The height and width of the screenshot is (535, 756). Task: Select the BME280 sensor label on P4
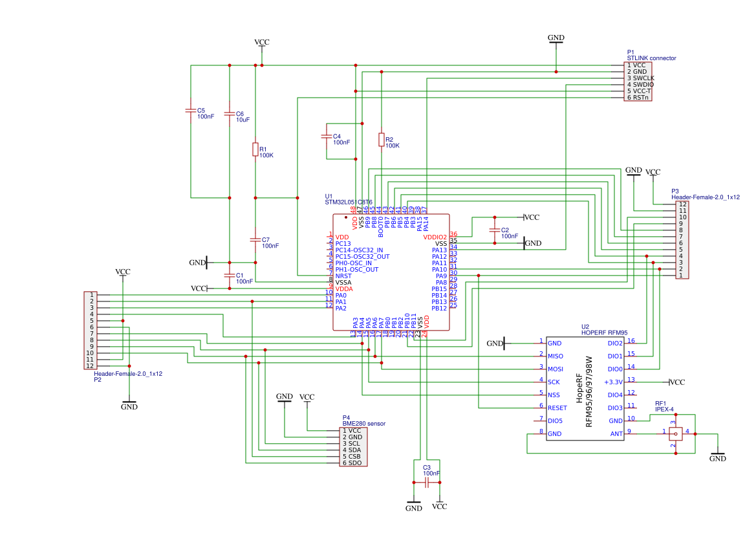click(363, 422)
